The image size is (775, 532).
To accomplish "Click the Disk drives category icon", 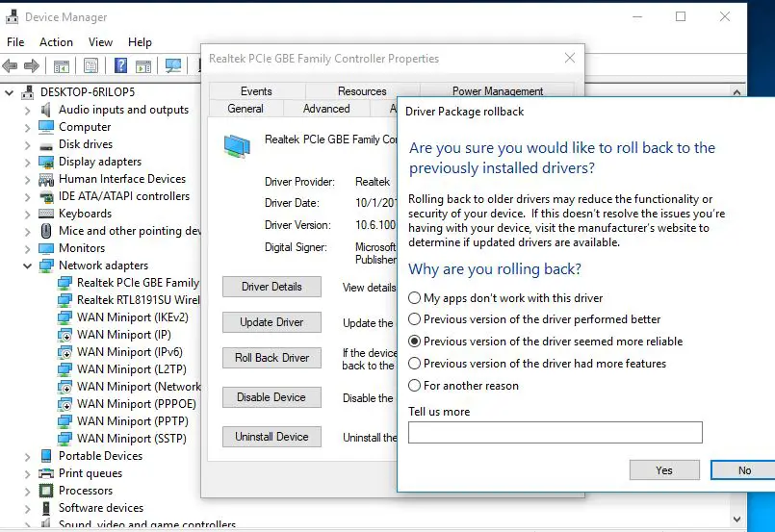I will 46,146.
